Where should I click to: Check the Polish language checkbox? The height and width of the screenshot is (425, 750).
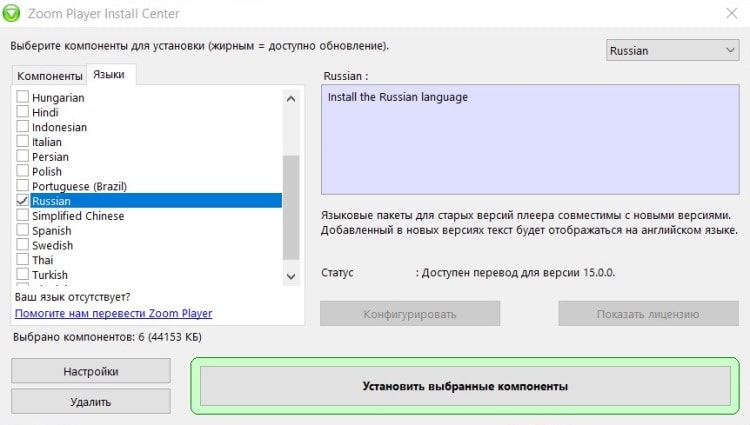click(x=22, y=171)
